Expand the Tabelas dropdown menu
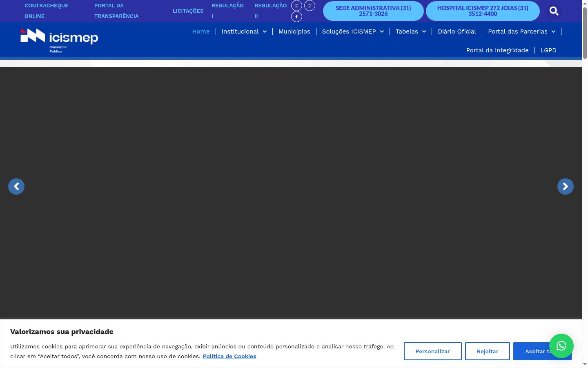Image resolution: width=588 pixels, height=368 pixels. [x=411, y=31]
